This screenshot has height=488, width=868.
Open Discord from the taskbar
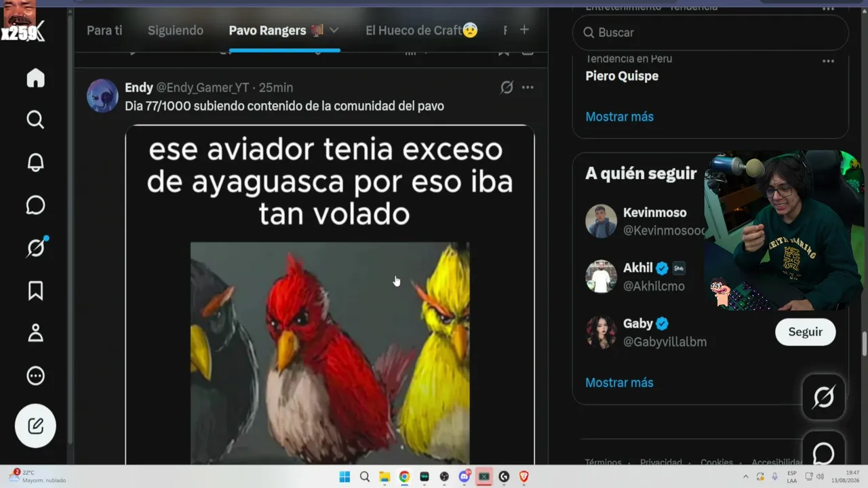click(465, 476)
